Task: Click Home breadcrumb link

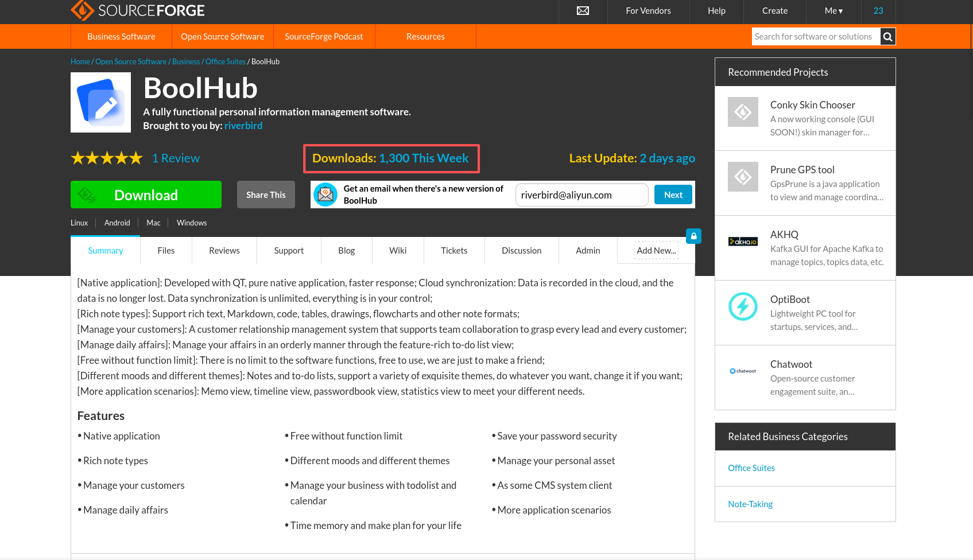Action: pyautogui.click(x=80, y=62)
